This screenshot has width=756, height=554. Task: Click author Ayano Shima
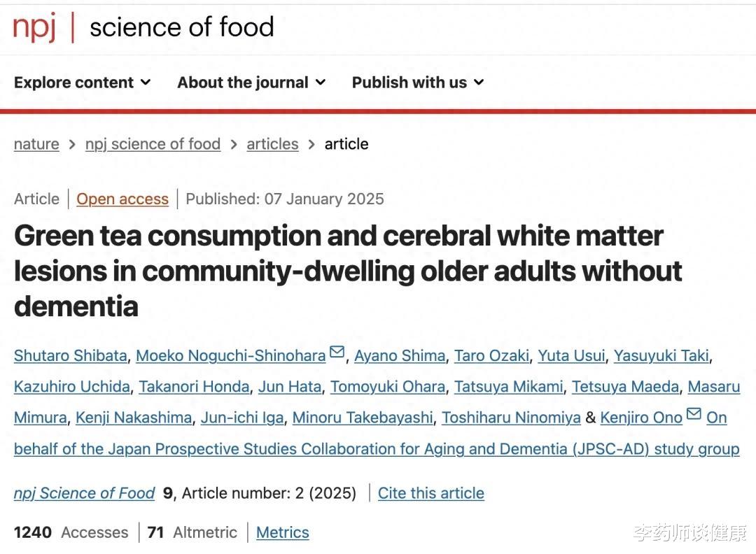click(400, 355)
